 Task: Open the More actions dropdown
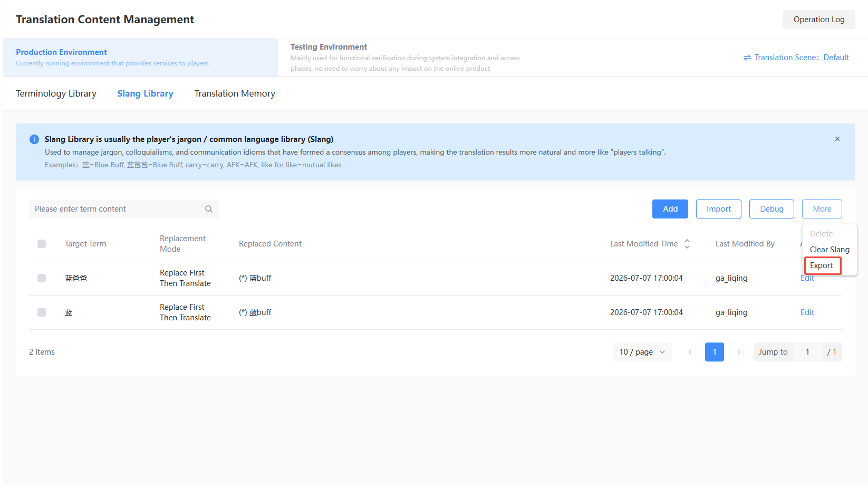822,209
